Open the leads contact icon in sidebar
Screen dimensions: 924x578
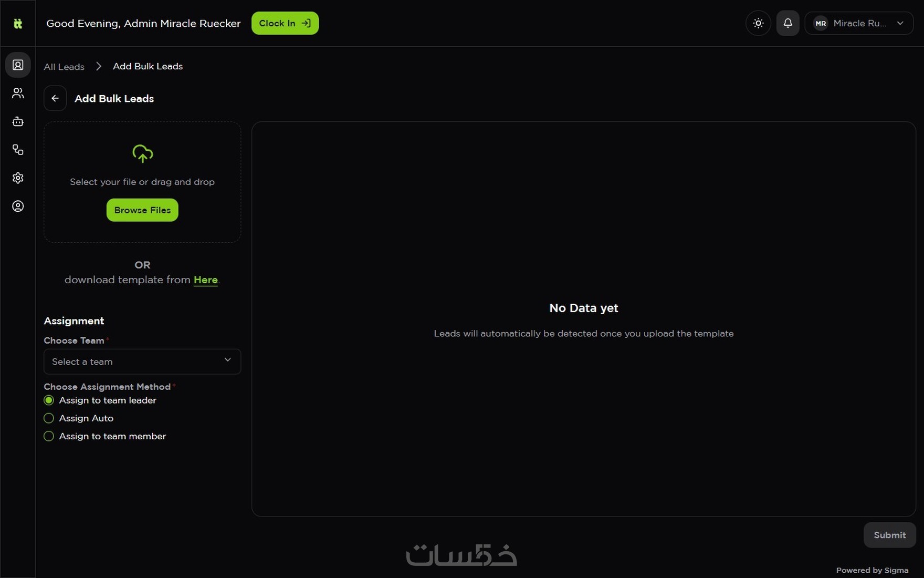pyautogui.click(x=18, y=65)
